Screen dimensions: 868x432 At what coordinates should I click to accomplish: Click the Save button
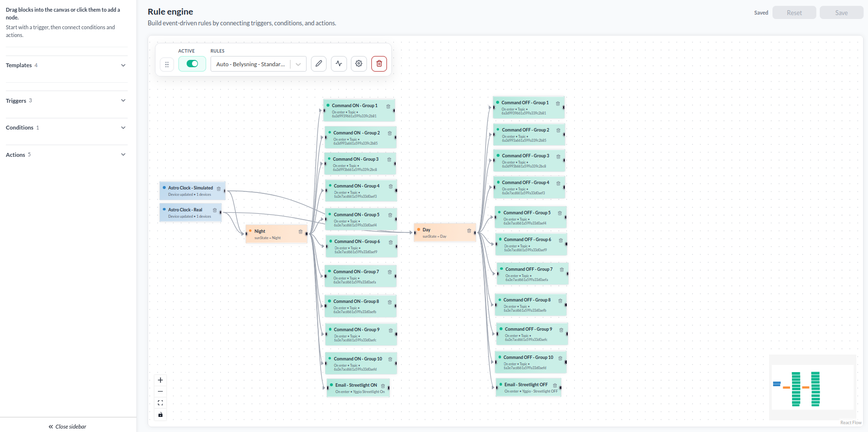[841, 13]
